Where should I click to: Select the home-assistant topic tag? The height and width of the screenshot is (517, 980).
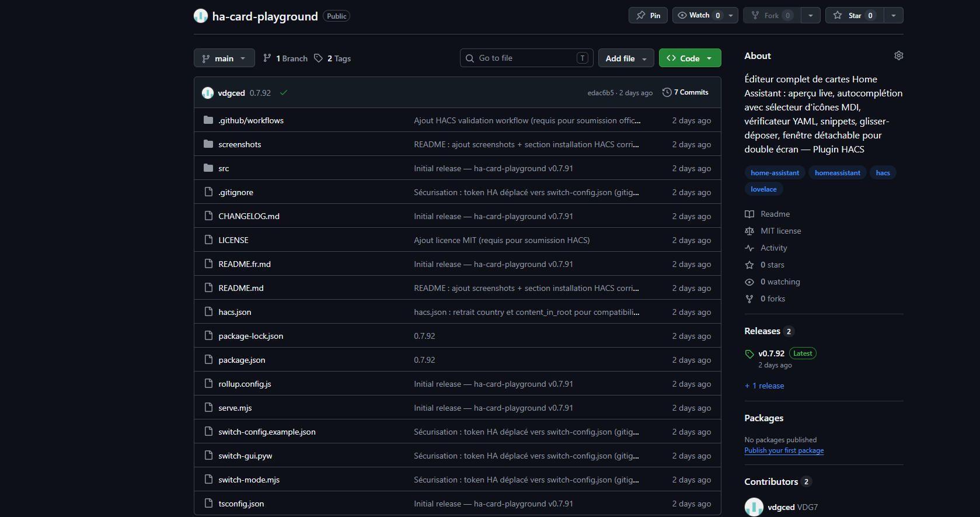pyautogui.click(x=775, y=173)
